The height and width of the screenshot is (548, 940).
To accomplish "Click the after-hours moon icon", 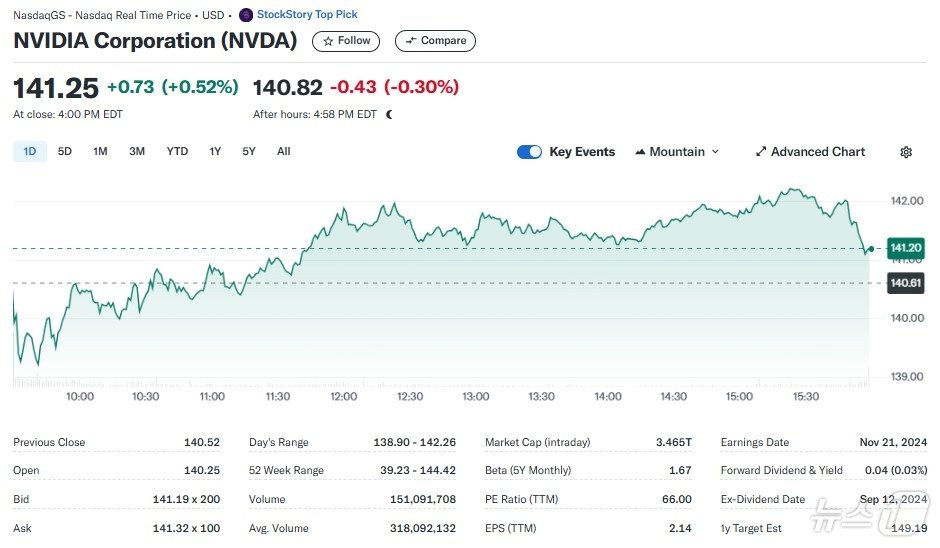I will (389, 114).
